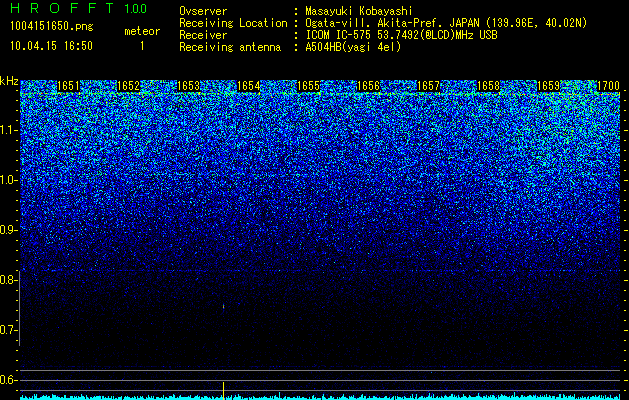This screenshot has height=400, width=629.
Task: Click the date stamp 10.04.15 16:50
Action: [51, 46]
